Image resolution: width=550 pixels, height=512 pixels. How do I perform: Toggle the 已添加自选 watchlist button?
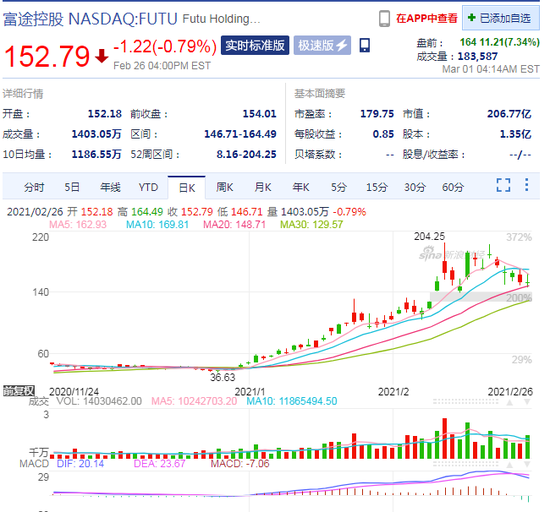[x=501, y=18]
